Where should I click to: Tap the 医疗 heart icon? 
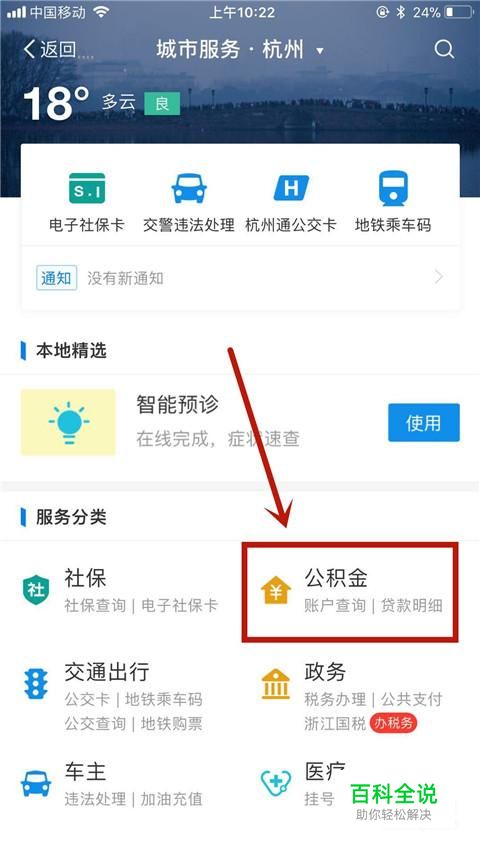coord(276,783)
